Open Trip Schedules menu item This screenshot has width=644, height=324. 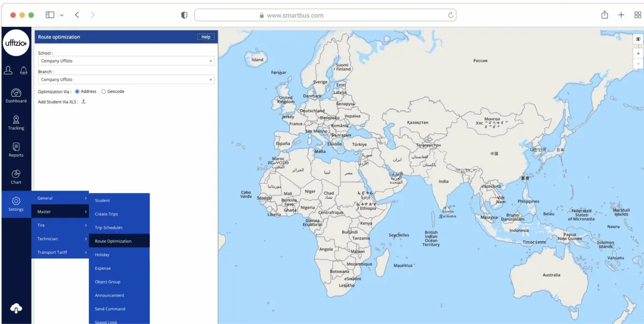pos(119,227)
